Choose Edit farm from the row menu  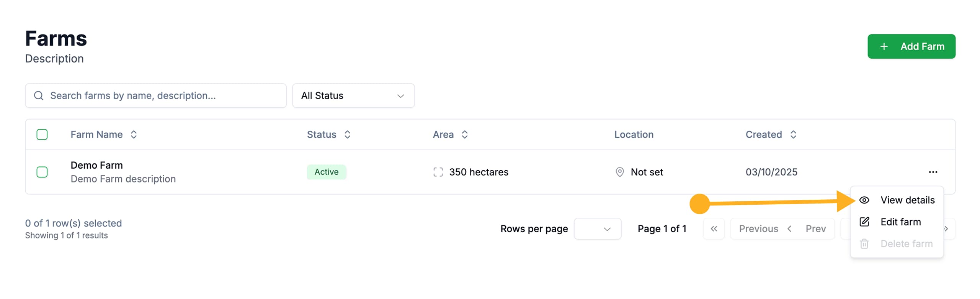(900, 222)
